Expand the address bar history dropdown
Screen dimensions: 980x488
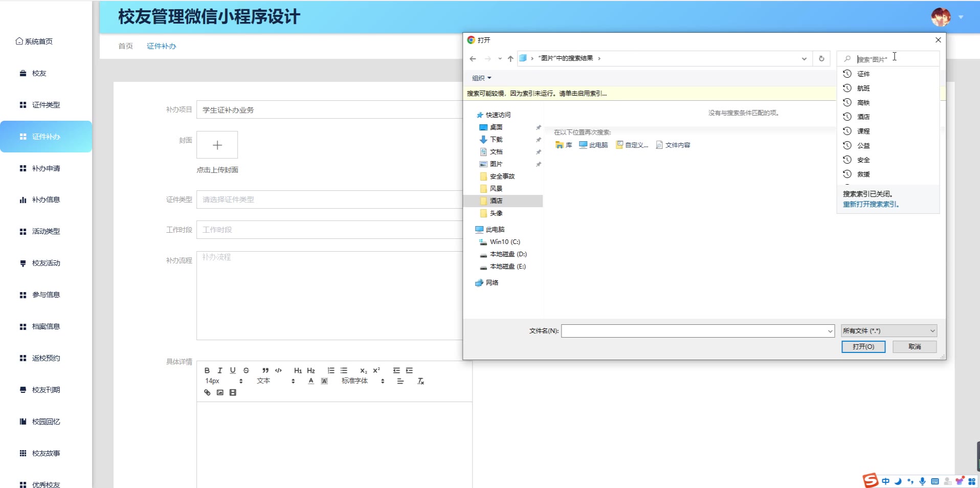[804, 59]
